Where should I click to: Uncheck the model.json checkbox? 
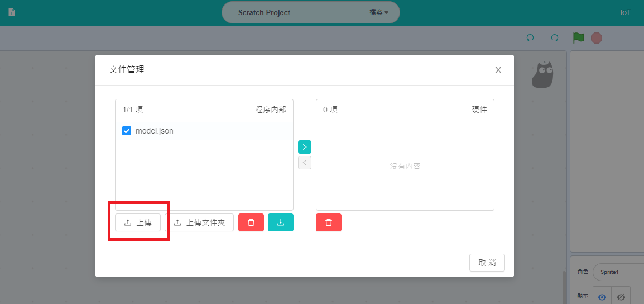(x=127, y=131)
